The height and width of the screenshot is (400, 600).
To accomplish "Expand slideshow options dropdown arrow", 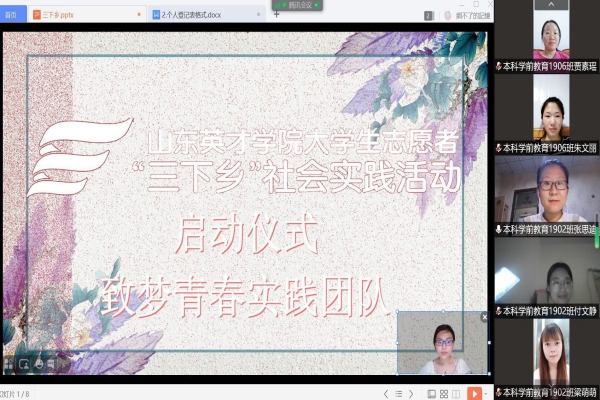I will [486, 394].
